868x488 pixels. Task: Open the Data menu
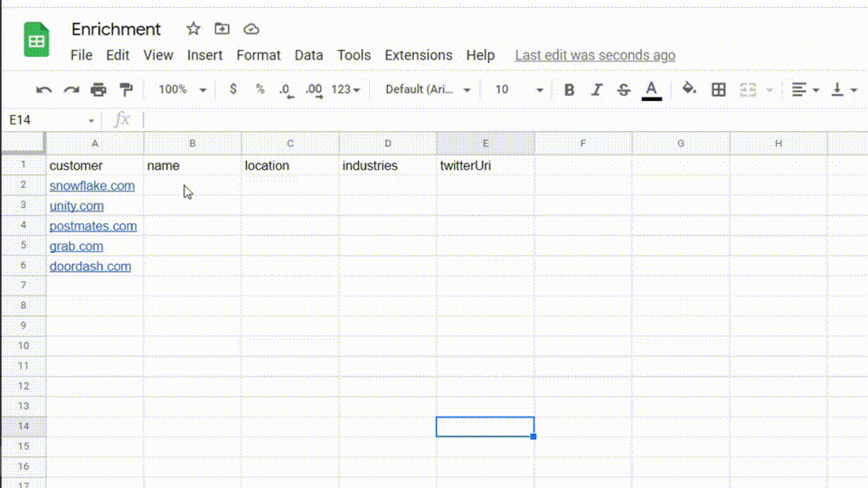[309, 55]
